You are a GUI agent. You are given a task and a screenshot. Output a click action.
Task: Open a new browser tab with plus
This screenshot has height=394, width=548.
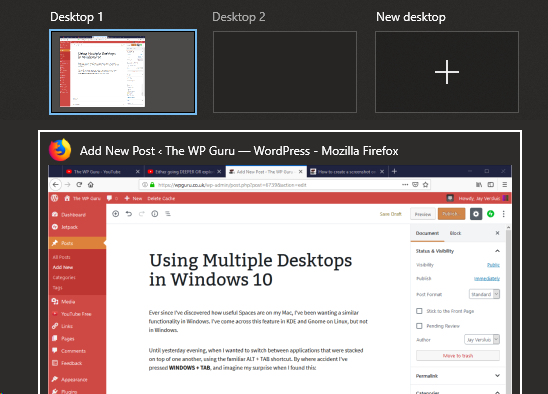[x=394, y=171]
